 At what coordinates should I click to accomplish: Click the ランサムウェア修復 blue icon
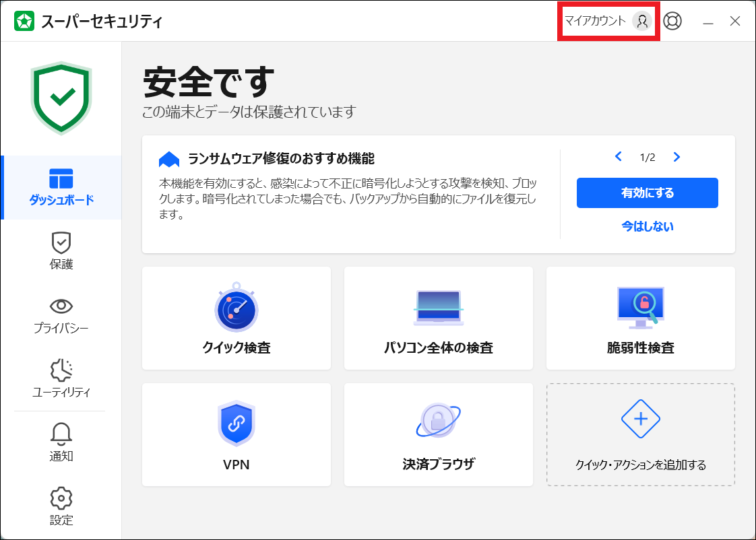click(168, 160)
